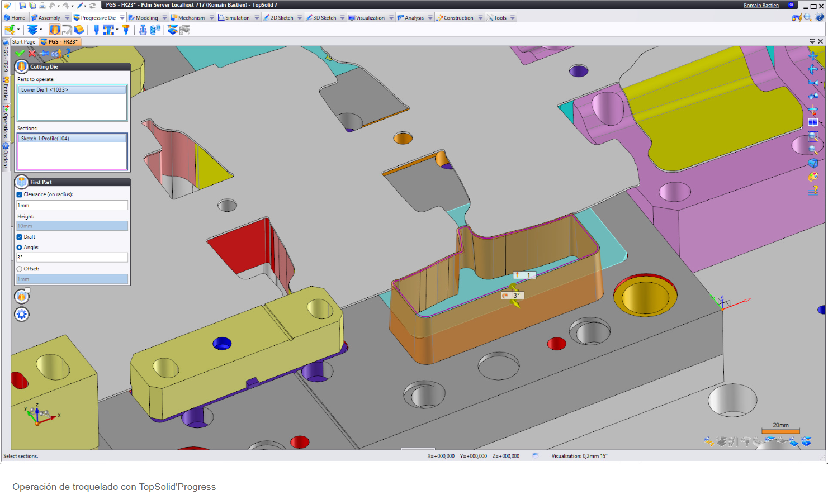The image size is (828, 504).
Task: Switch to the Start Page tab
Action: coord(23,42)
